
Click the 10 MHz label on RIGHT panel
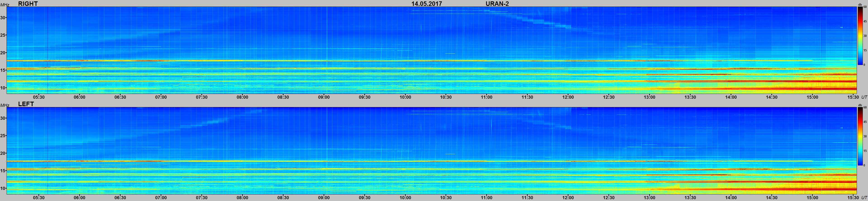click(3, 88)
